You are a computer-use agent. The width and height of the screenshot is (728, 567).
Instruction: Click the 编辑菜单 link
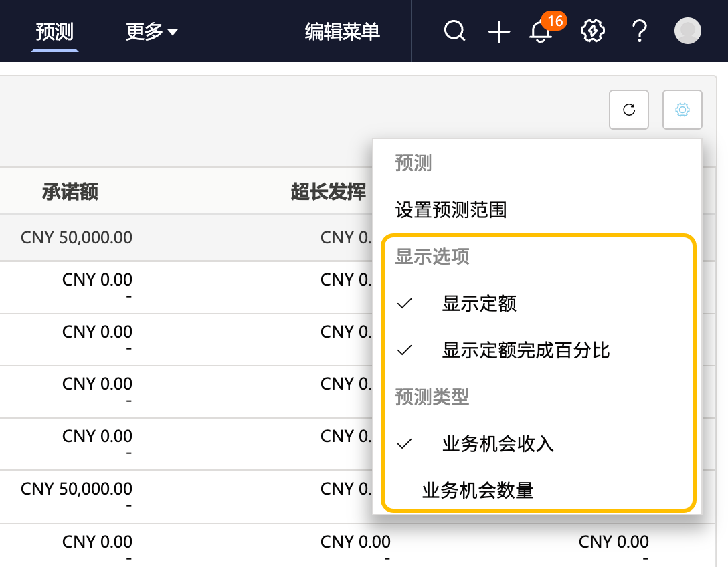click(343, 31)
